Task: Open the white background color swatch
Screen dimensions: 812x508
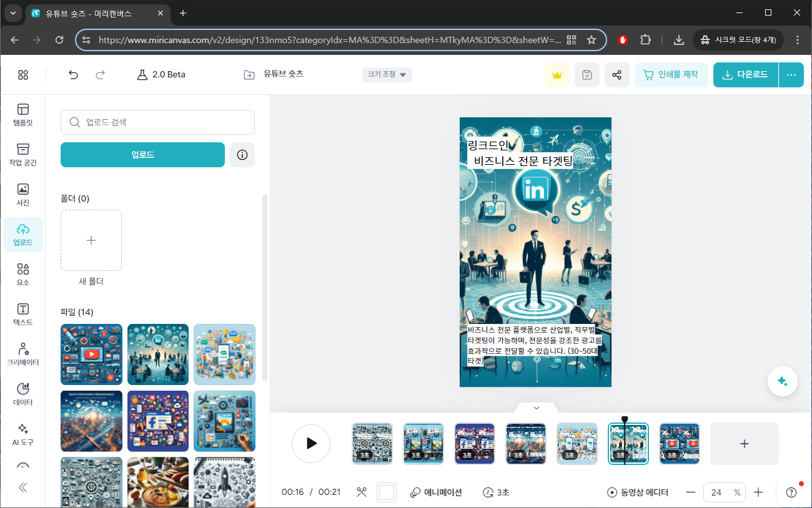Action: coord(387,492)
